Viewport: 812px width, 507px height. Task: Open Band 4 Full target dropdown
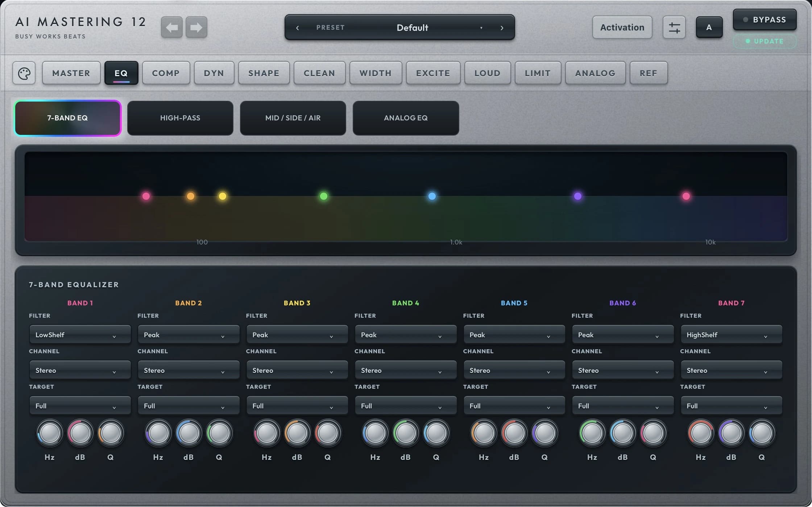click(x=405, y=406)
